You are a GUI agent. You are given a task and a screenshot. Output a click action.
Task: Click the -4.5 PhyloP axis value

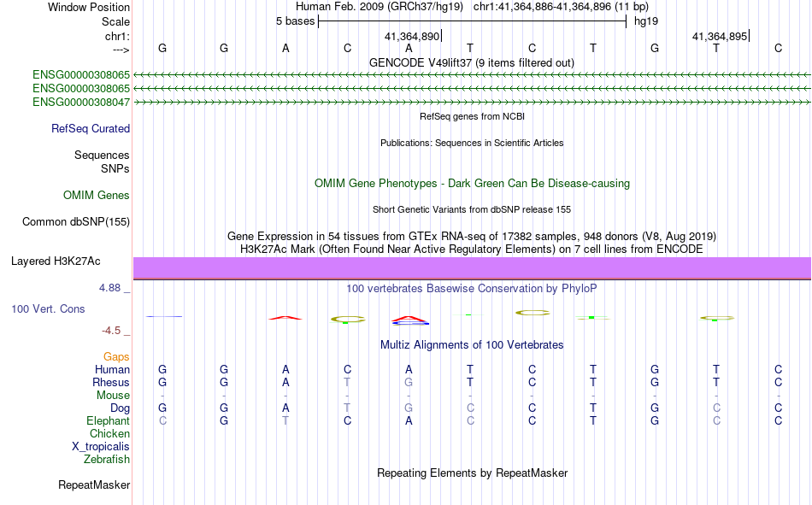111,331
